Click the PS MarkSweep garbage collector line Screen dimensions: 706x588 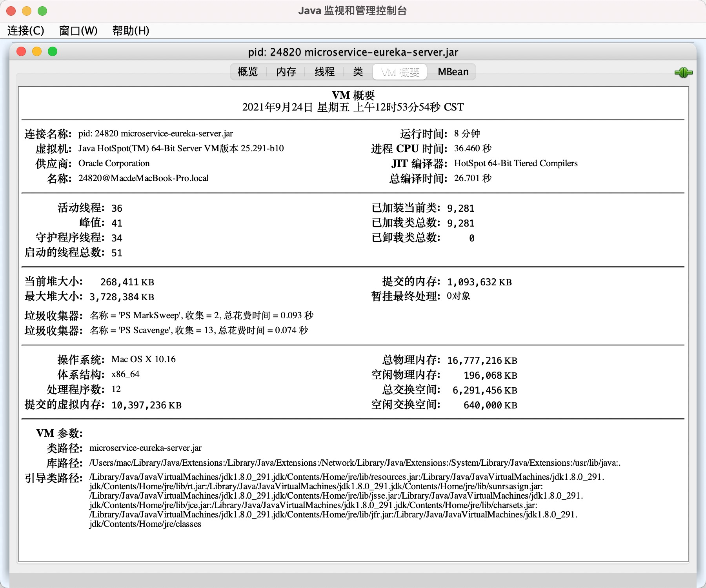point(202,315)
